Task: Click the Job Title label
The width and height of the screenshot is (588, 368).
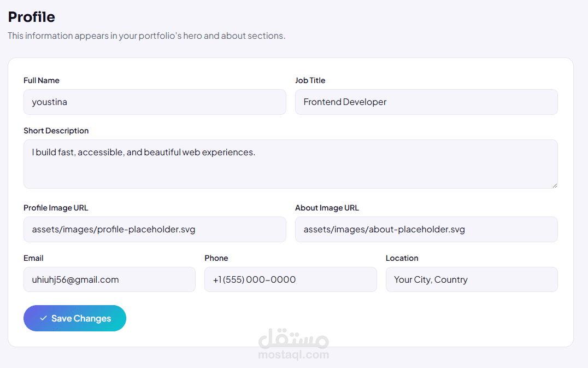Action: pos(310,80)
